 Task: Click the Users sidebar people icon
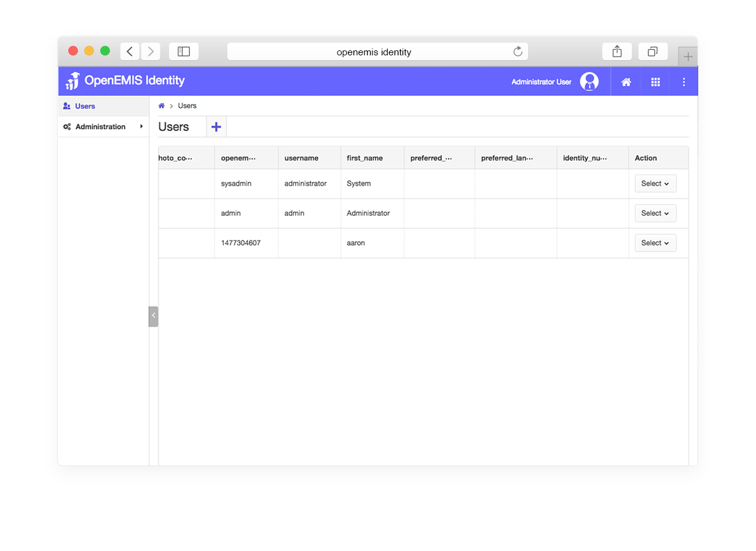pos(67,106)
